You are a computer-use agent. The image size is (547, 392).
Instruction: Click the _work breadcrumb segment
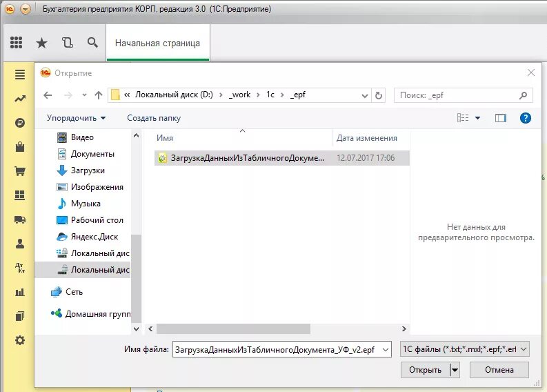click(x=239, y=95)
